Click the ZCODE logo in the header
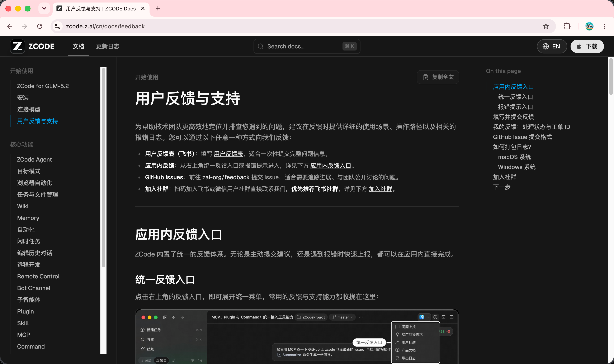Viewport: 614px width, 364px height. [x=32, y=46]
